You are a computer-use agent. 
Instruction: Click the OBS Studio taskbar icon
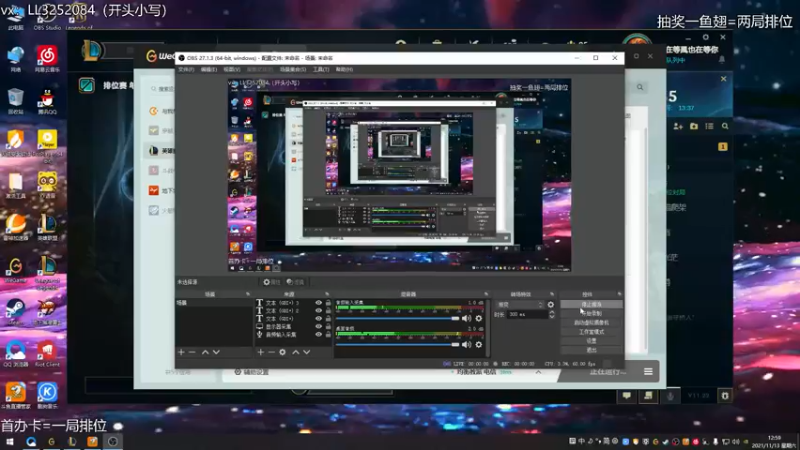pyautogui.click(x=113, y=442)
